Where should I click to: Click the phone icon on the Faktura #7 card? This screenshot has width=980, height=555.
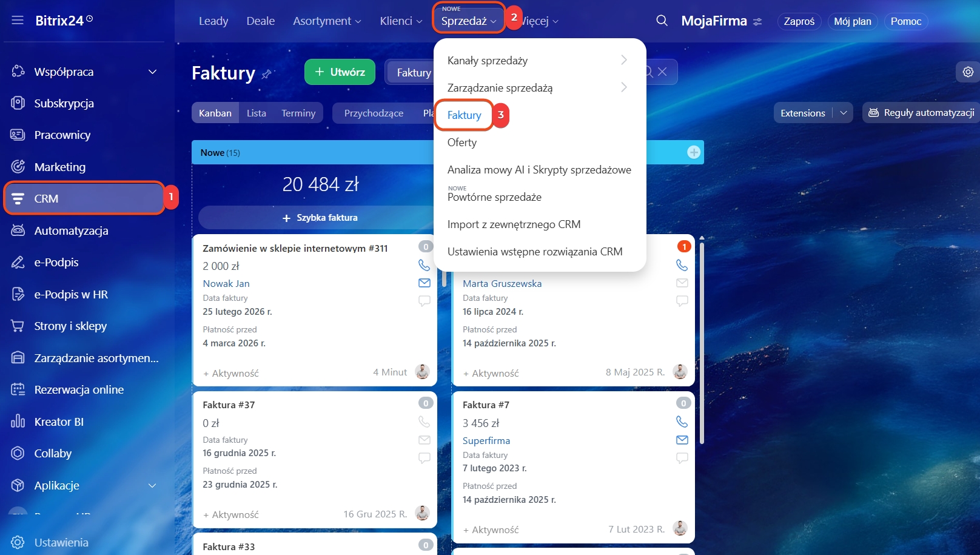[682, 422]
